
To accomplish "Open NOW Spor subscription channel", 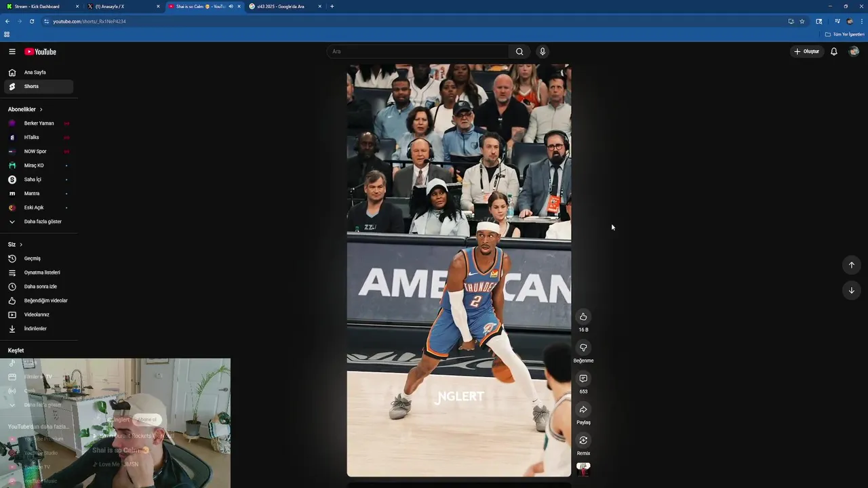I will point(39,151).
